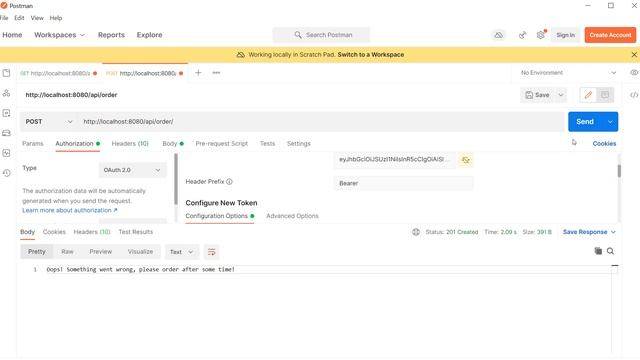640x360 pixels.
Task: Click the request URL input field
Action: click(x=322, y=122)
